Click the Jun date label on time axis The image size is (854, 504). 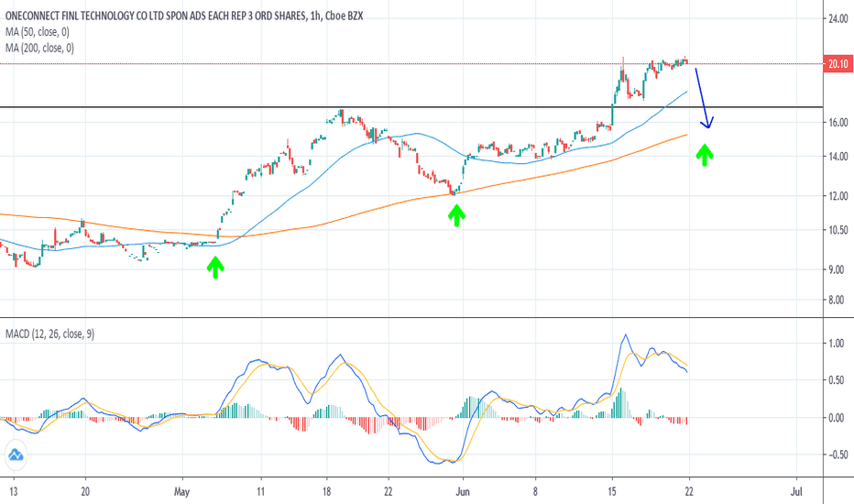(x=463, y=492)
